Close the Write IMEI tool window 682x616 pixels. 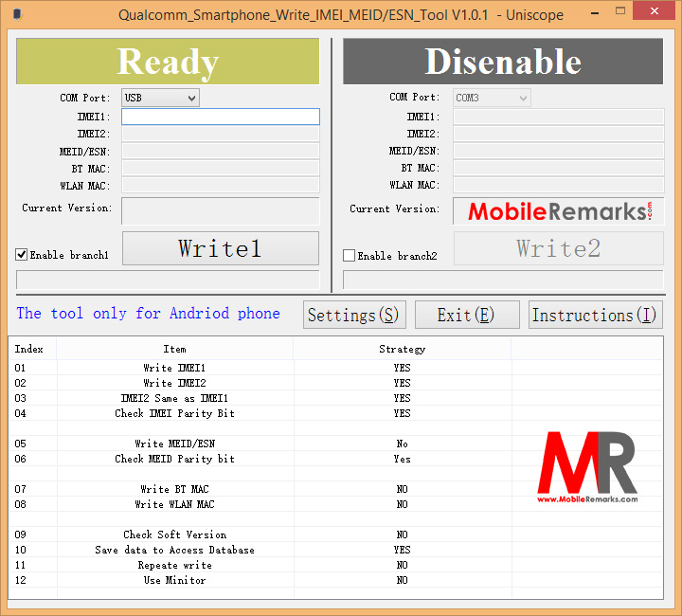click(654, 10)
